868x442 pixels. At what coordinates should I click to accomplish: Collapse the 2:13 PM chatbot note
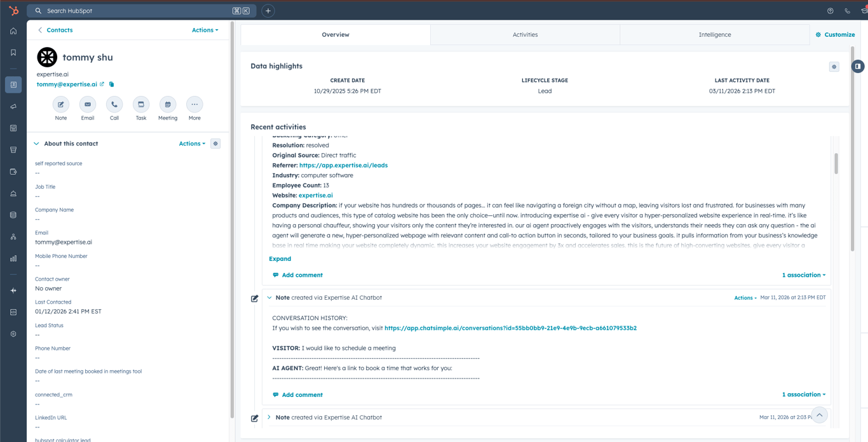click(269, 297)
